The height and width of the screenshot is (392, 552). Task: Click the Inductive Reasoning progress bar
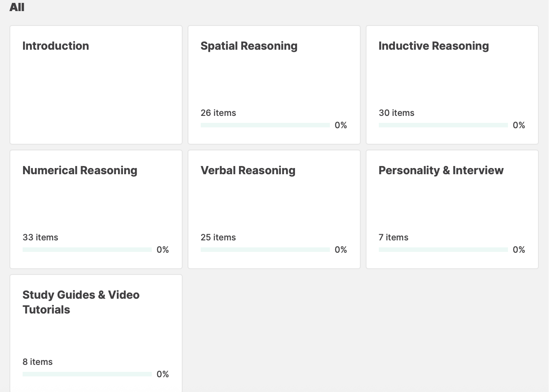click(443, 125)
